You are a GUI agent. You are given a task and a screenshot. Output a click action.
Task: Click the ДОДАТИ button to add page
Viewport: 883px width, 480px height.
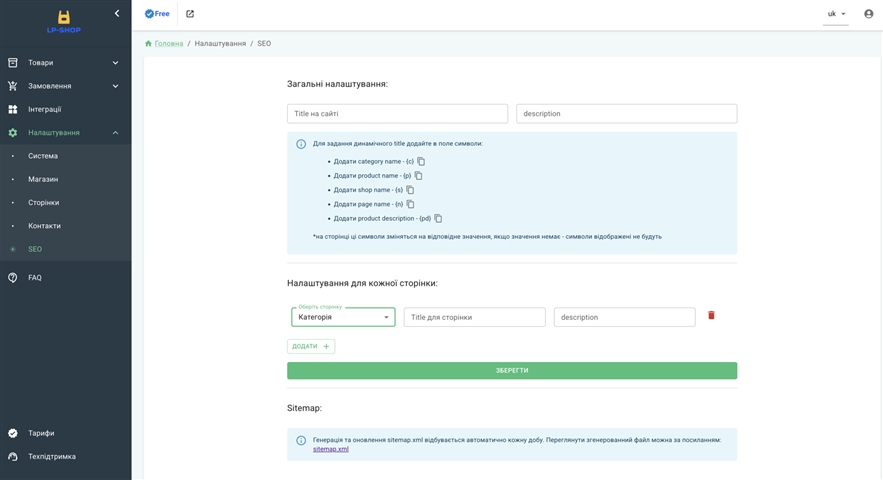pyautogui.click(x=311, y=346)
